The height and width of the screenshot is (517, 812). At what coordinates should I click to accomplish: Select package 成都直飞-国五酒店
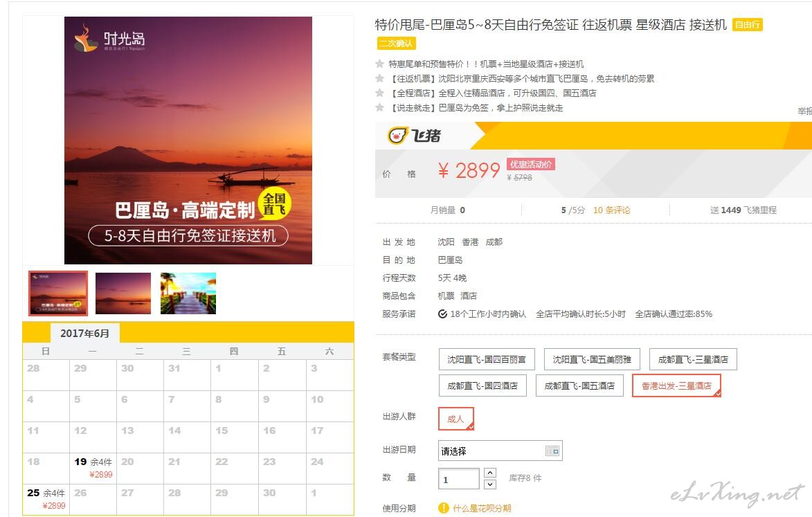(x=579, y=386)
